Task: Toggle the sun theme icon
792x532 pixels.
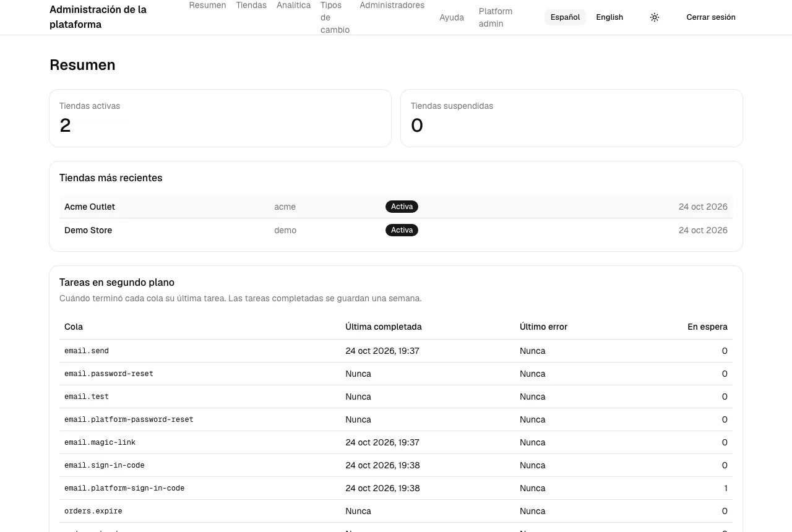Action: (x=655, y=17)
